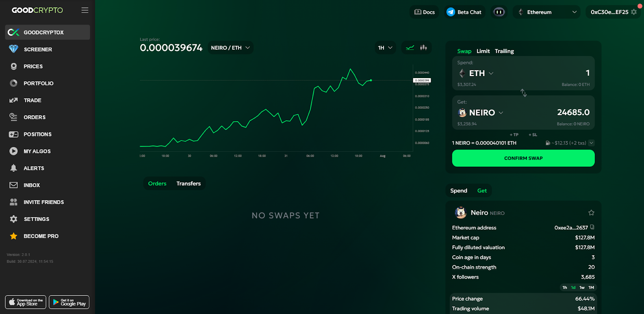Select the 1h price change period
The width and height of the screenshot is (644, 314).
565,287
